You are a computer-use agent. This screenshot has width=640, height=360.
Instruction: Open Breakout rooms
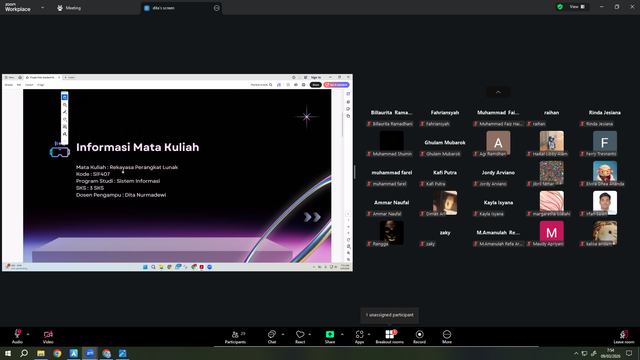click(x=389, y=337)
